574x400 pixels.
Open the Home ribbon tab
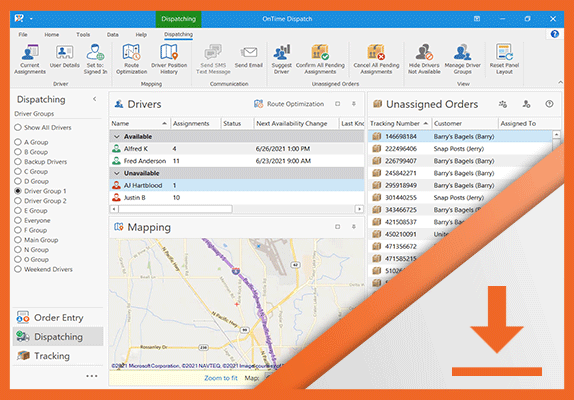[x=52, y=34]
